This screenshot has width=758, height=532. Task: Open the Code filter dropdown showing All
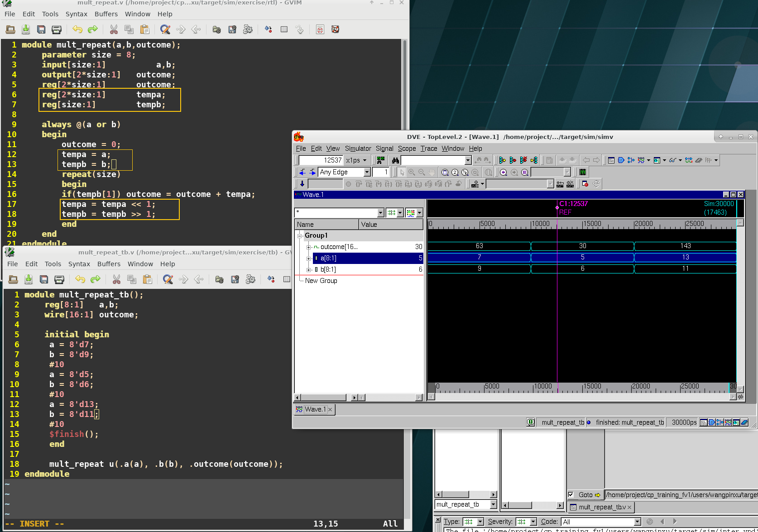(x=638, y=522)
